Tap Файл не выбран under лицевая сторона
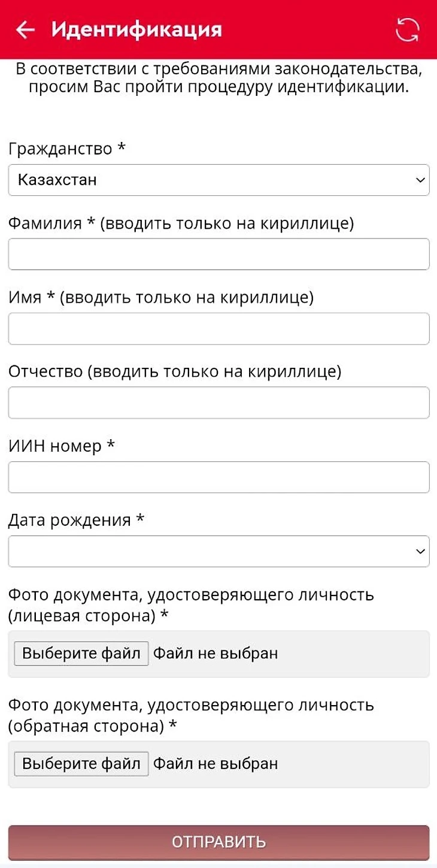This screenshot has height=868, width=437. click(216, 654)
